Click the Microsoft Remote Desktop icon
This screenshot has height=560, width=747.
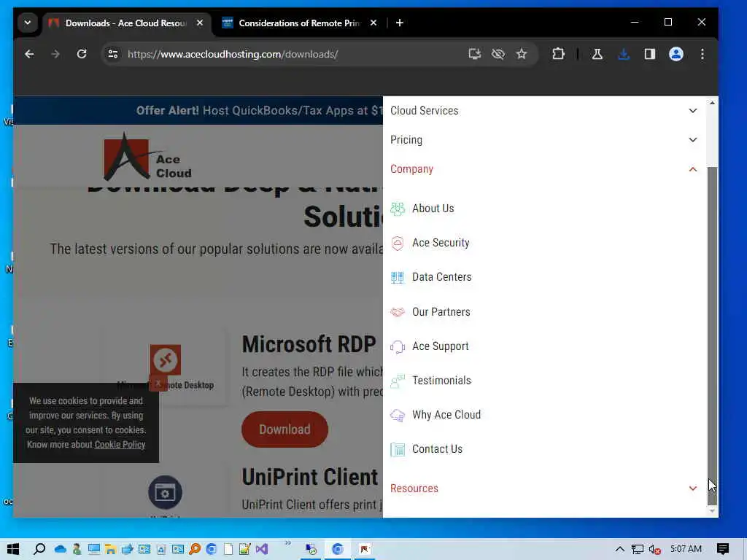coord(166,359)
